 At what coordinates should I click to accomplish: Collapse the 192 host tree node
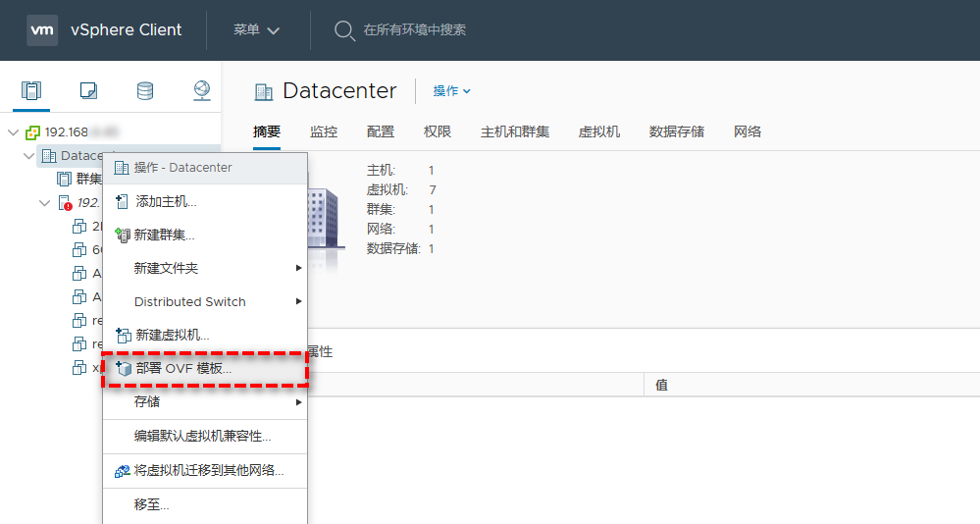pyautogui.click(x=44, y=203)
